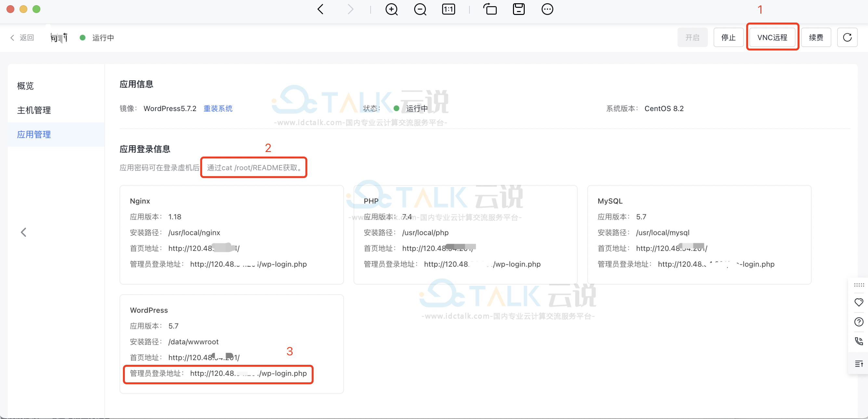Click the PHP 管理员登录地址 wp-login URL

[482, 264]
